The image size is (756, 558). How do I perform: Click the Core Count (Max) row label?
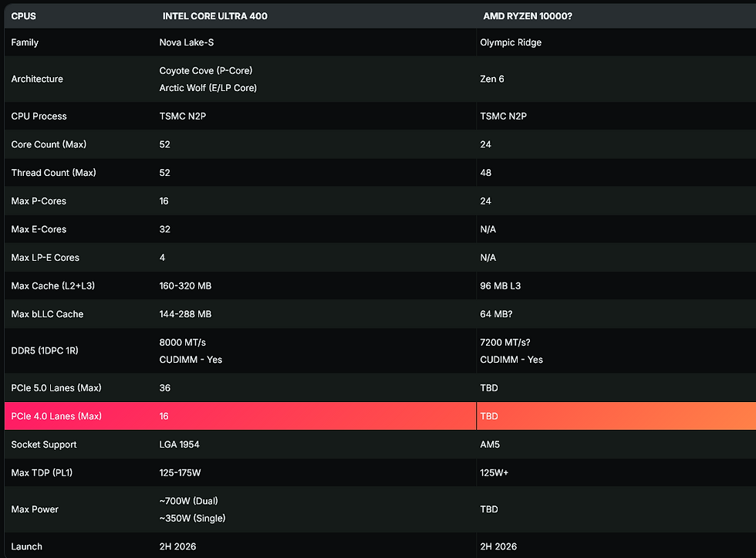[47, 144]
